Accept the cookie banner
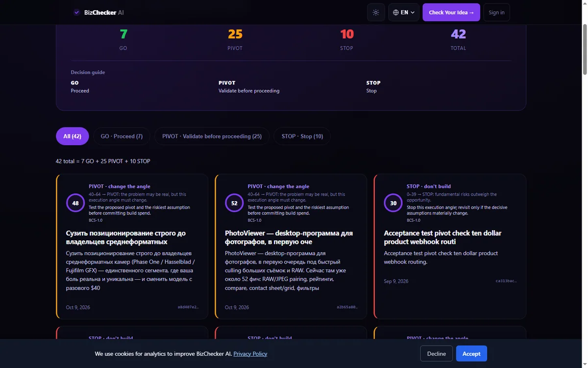The image size is (588, 368). coord(471,354)
